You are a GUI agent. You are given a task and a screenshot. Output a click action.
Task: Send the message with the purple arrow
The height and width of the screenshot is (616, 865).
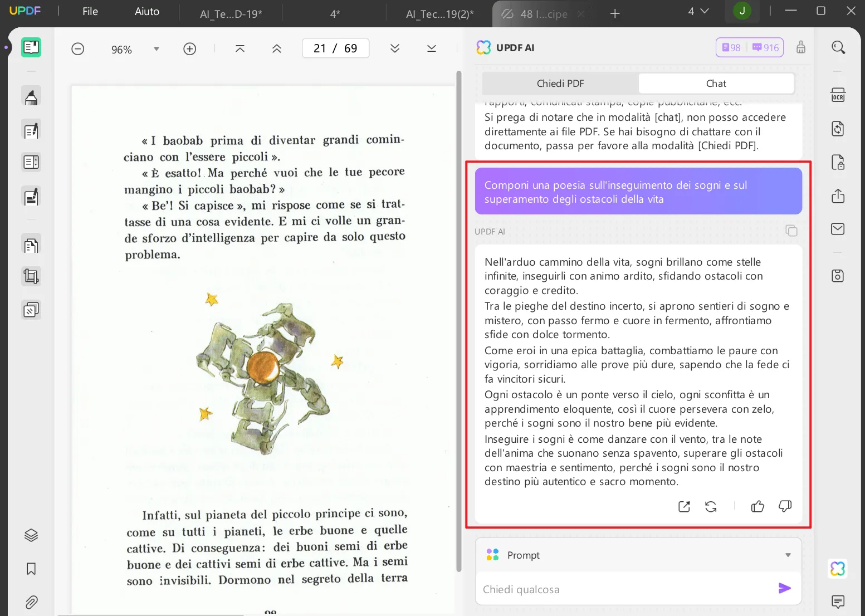(785, 588)
